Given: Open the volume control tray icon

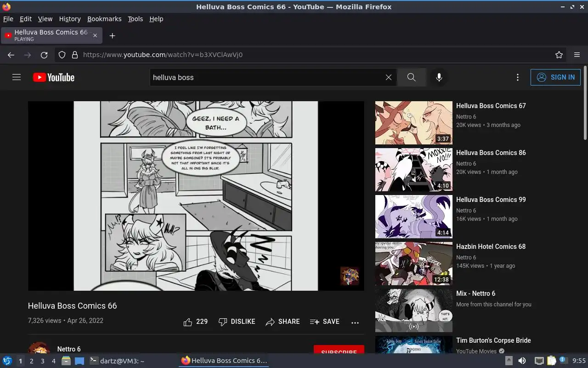Looking at the screenshot, I should click(522, 361).
